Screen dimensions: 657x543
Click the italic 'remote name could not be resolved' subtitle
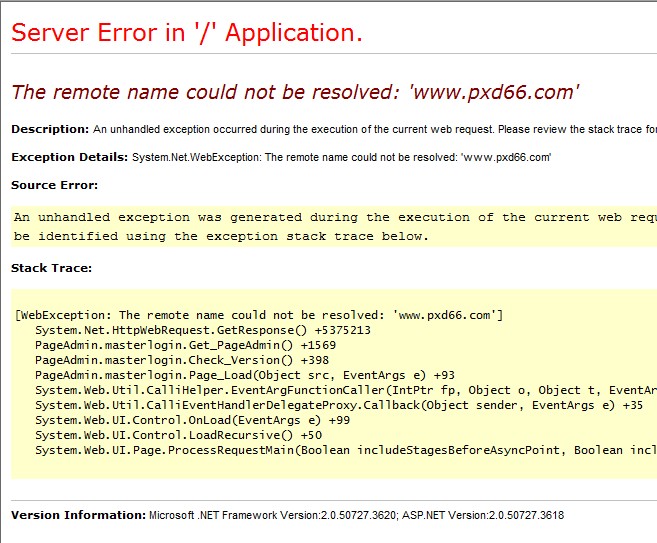tap(295, 92)
